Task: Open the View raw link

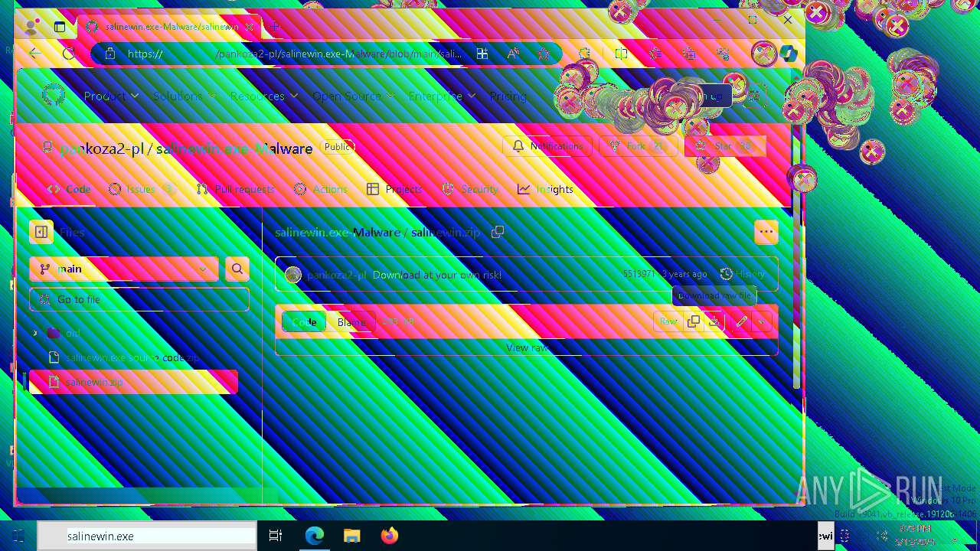Action: (x=527, y=347)
